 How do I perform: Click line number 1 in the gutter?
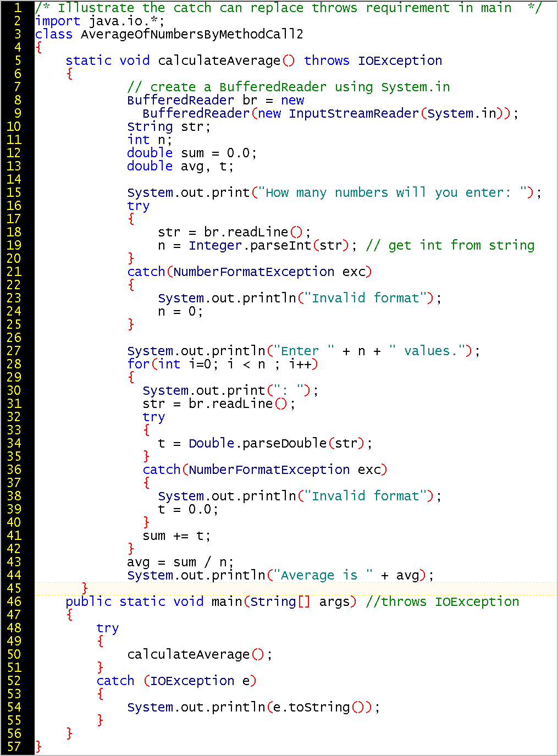click(x=17, y=8)
